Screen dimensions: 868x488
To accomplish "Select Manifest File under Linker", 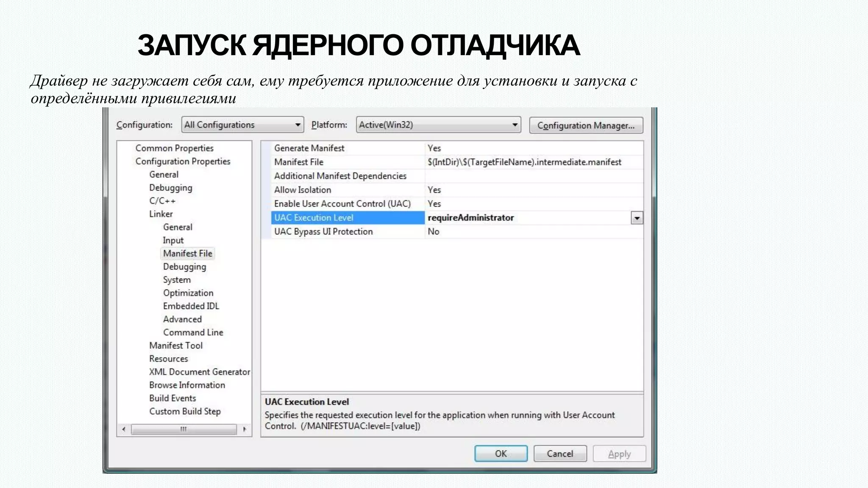I will [x=187, y=253].
